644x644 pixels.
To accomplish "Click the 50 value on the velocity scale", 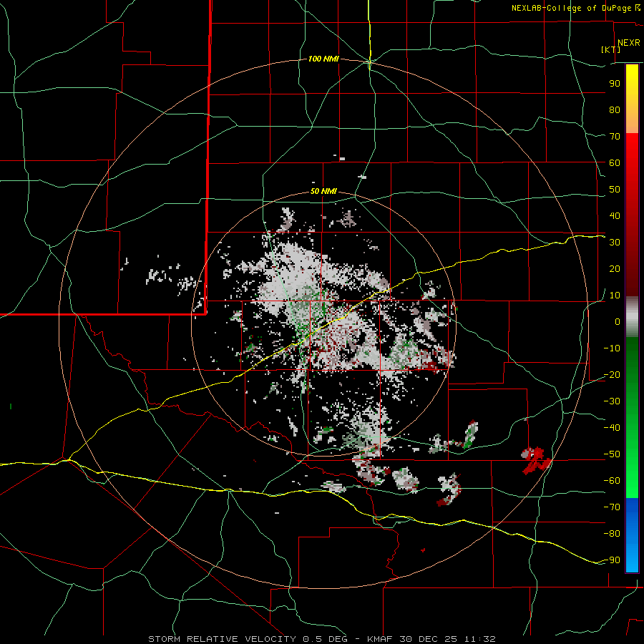I will point(615,190).
